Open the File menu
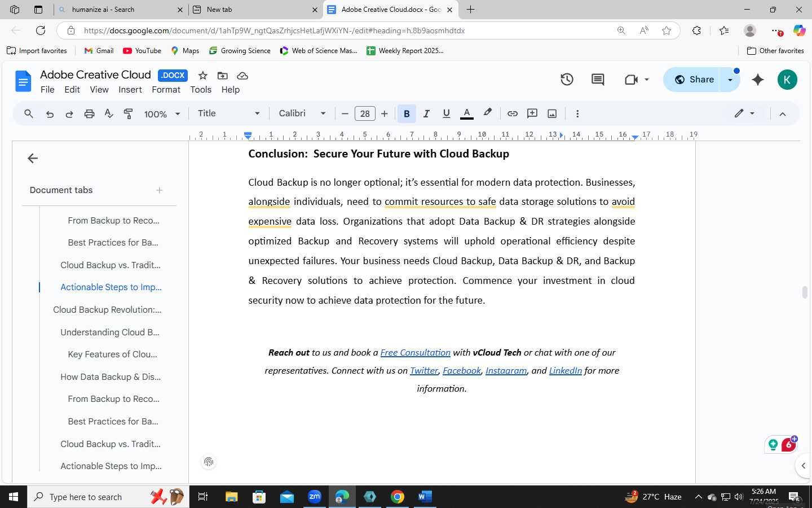812x508 pixels. point(47,90)
